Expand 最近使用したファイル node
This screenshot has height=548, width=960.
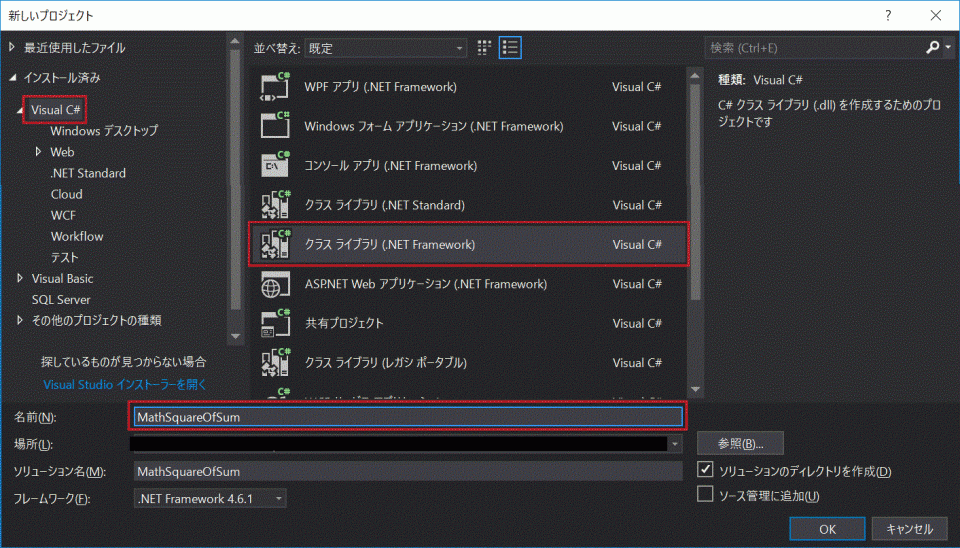[12, 47]
